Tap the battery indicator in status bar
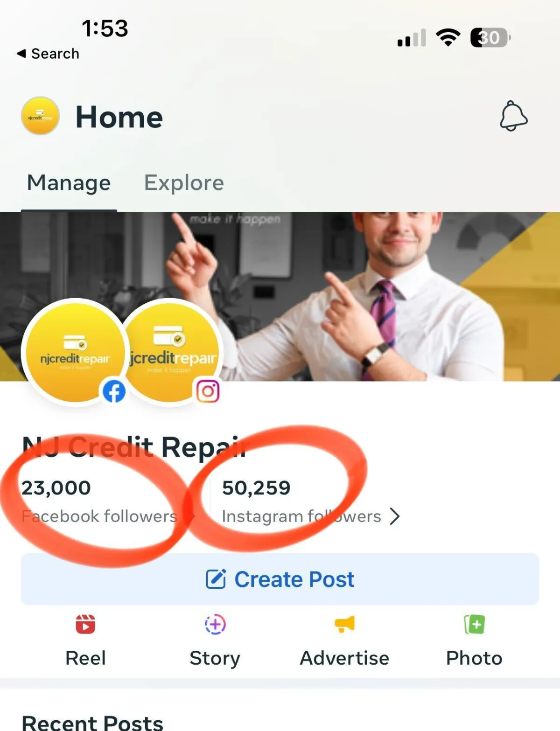The image size is (560, 731). 490,37
